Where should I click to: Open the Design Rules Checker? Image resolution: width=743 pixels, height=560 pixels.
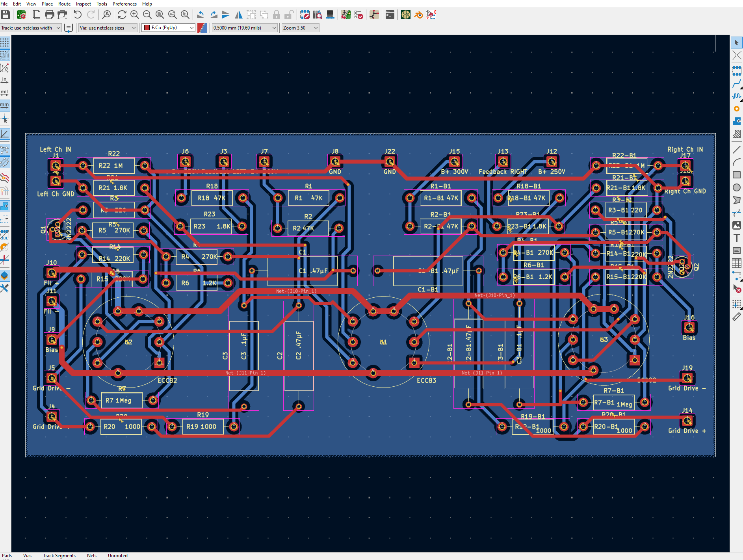point(358,15)
